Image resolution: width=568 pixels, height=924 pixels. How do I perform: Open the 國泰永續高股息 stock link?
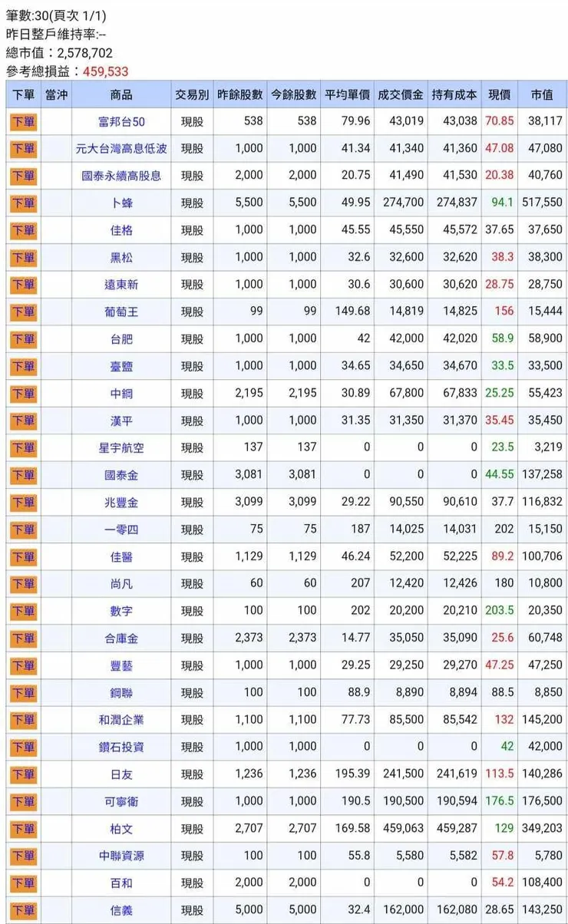pos(121,176)
